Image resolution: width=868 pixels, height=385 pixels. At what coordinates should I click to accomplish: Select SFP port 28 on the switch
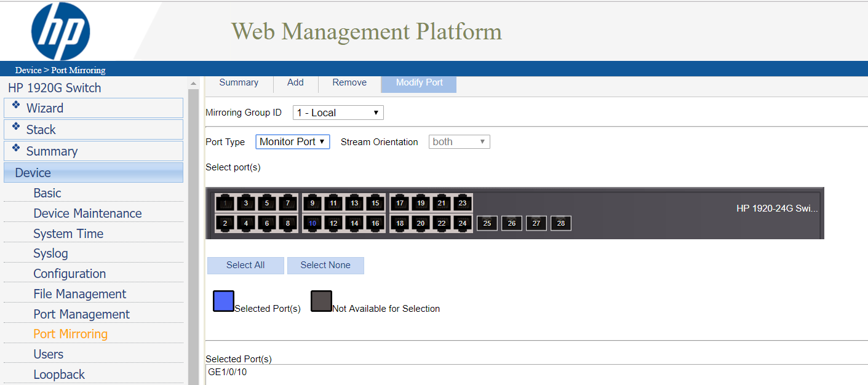click(561, 223)
